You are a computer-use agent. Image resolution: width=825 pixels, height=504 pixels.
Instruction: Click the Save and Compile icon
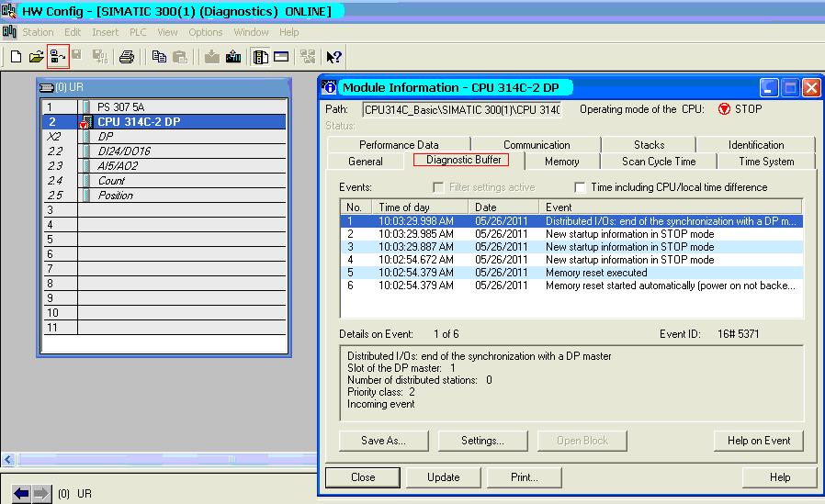click(99, 57)
